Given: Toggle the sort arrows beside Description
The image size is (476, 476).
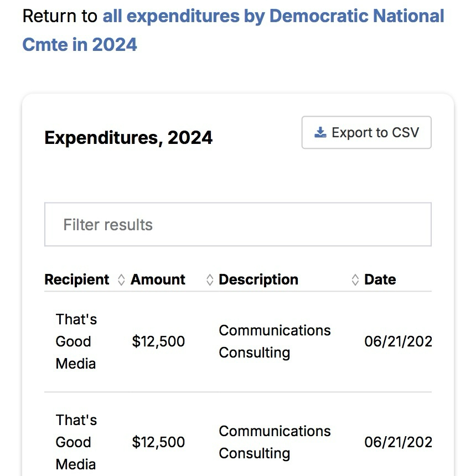Looking at the screenshot, I should 355,280.
